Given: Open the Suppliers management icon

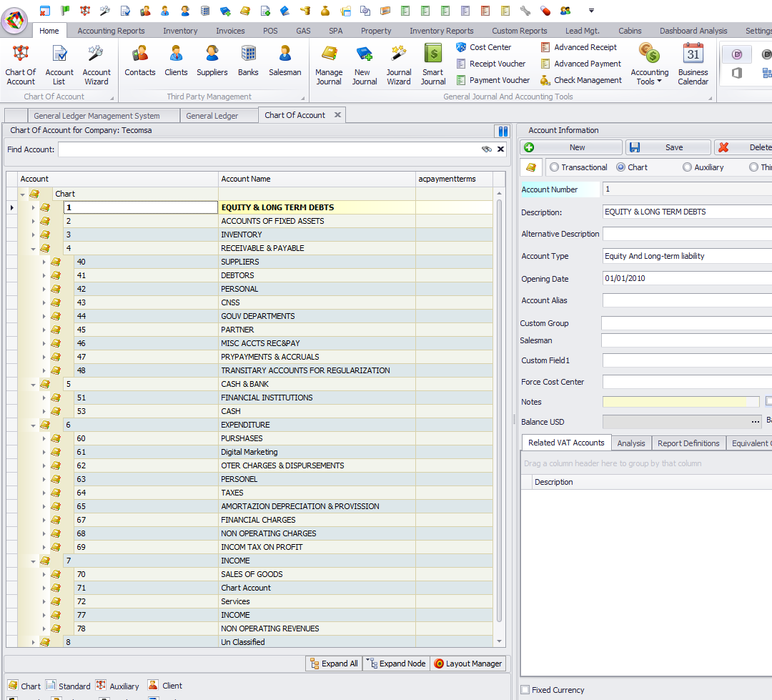Looking at the screenshot, I should (x=212, y=61).
